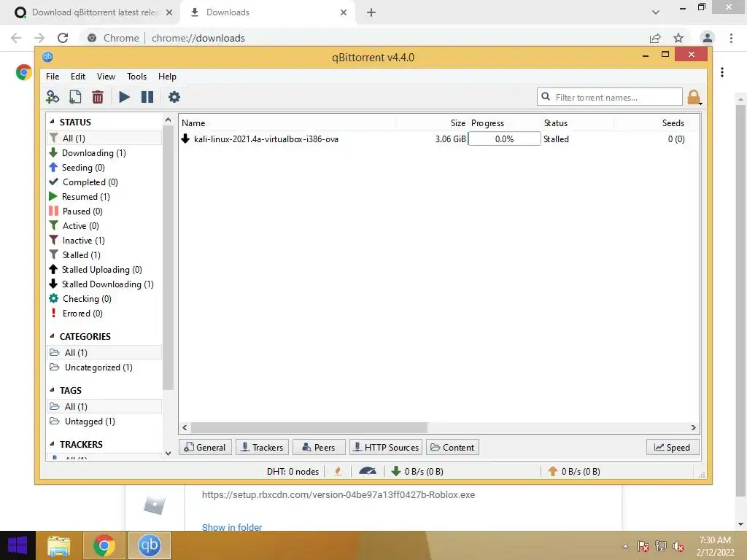Screen dimensions: 747x560
Task: Open Windows Start button on taskbar
Action: pos(18,545)
